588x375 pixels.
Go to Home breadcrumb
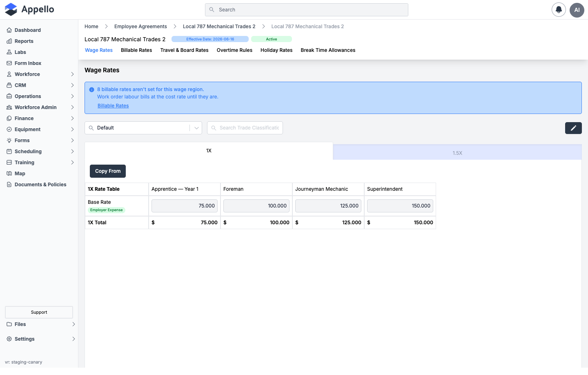pyautogui.click(x=91, y=27)
